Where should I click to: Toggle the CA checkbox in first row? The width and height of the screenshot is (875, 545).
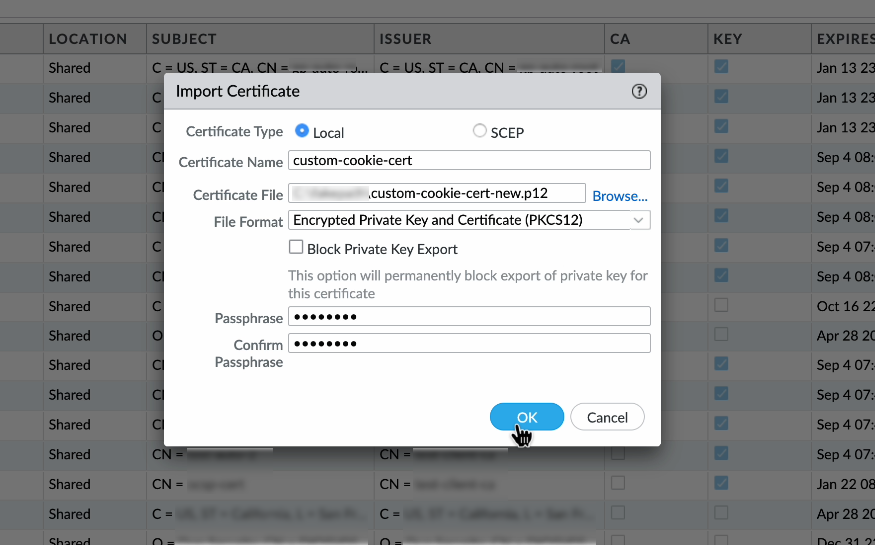pos(618,67)
